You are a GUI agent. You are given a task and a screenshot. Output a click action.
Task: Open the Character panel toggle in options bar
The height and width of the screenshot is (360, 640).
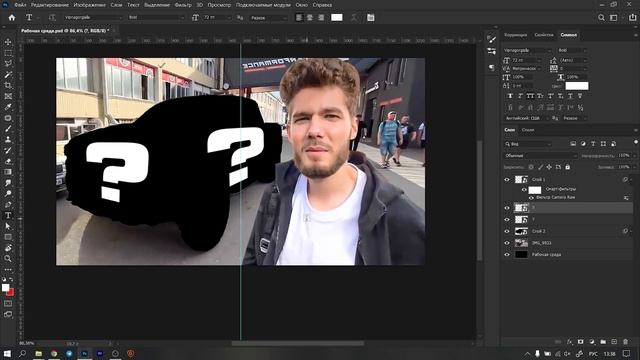pos(370,18)
